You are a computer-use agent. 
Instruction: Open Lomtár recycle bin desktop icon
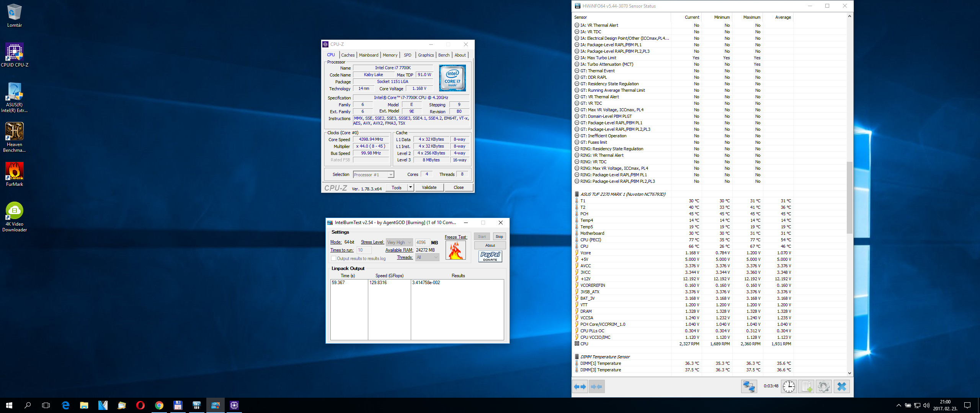point(15,16)
